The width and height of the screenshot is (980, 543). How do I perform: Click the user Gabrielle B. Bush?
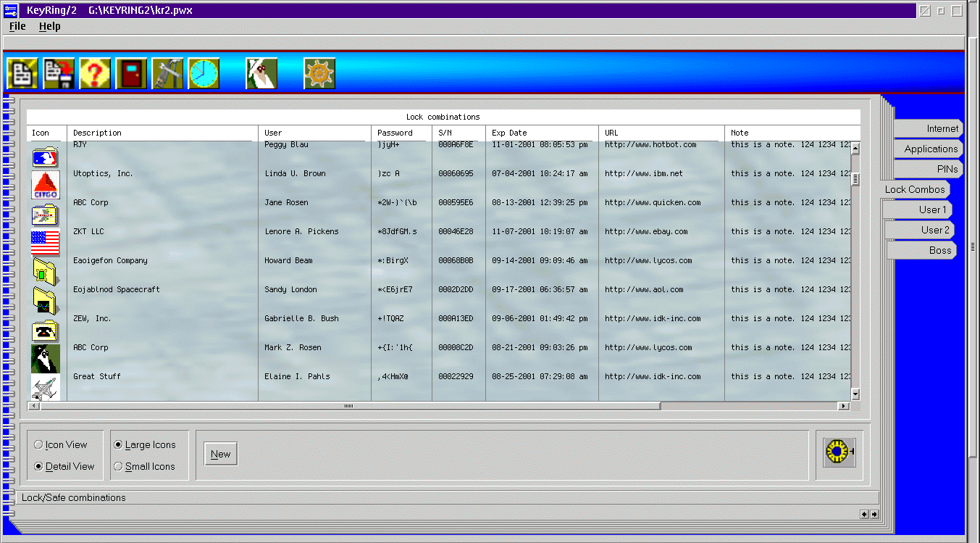point(301,319)
